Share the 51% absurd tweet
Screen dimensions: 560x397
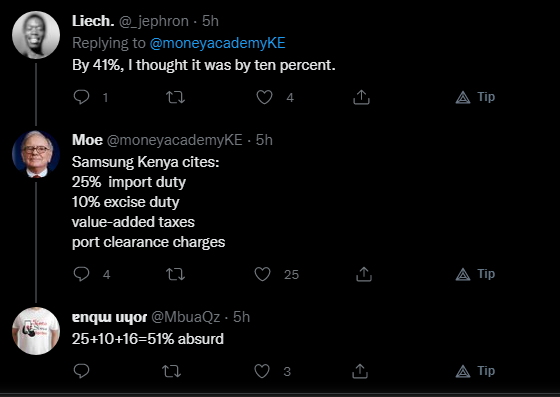(x=360, y=371)
